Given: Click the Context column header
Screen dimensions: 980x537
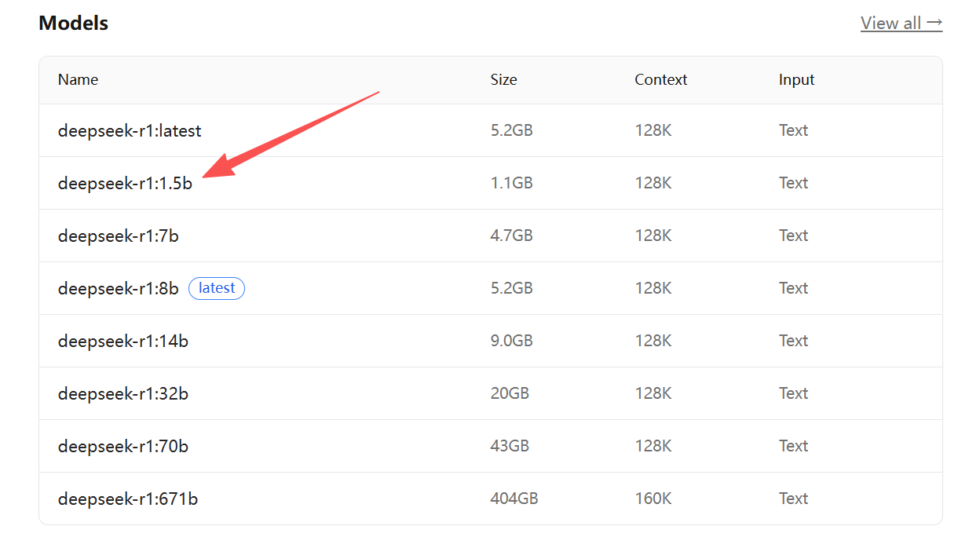Looking at the screenshot, I should pyautogui.click(x=661, y=79).
